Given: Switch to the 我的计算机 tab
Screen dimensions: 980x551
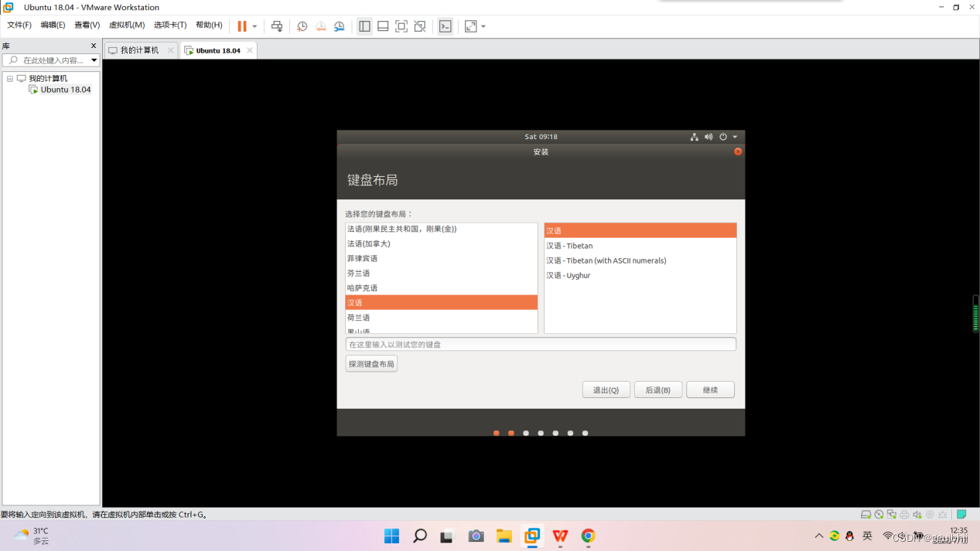Looking at the screenshot, I should (140, 50).
